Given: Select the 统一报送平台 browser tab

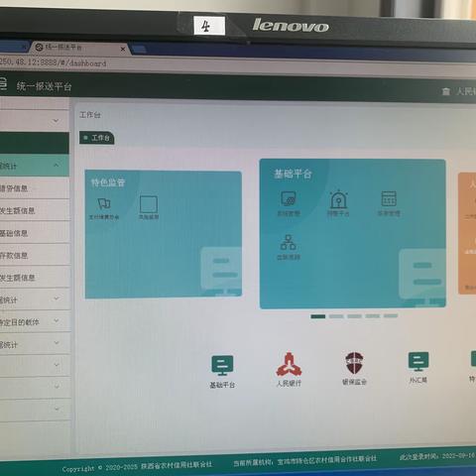Looking at the screenshot, I should pos(79,48).
